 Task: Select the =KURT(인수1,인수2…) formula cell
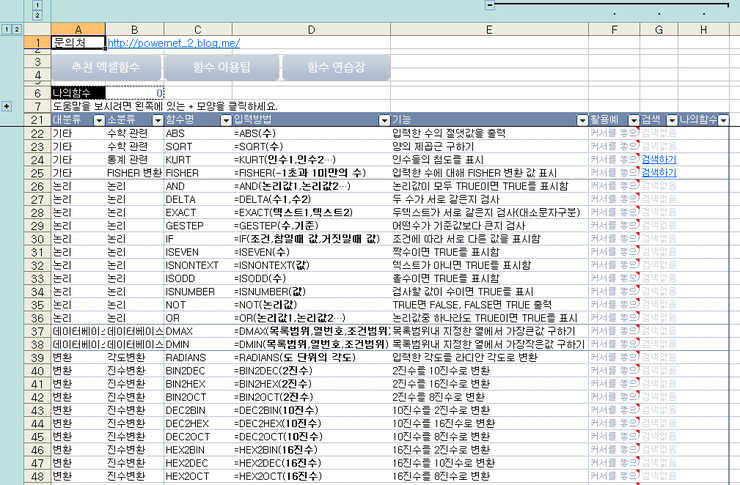click(x=311, y=159)
